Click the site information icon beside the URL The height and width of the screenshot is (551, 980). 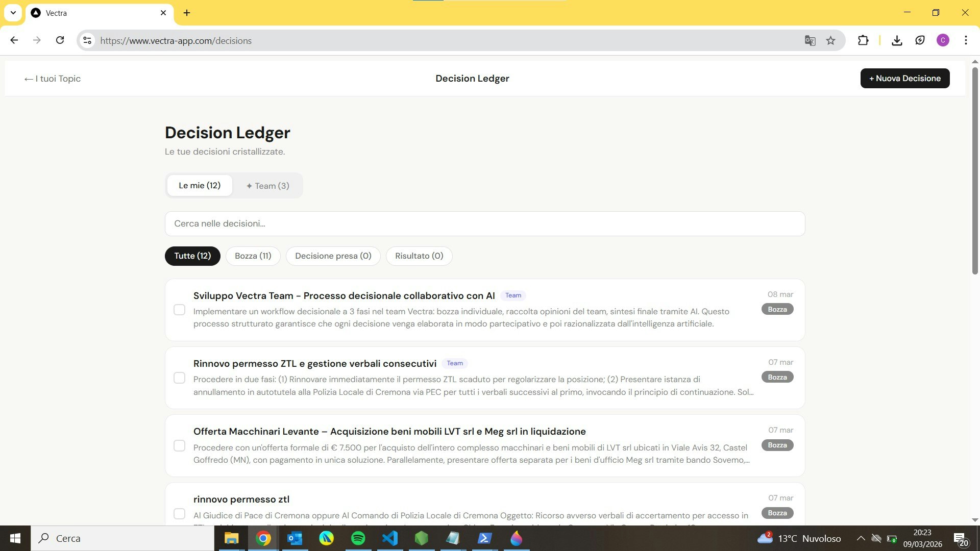[87, 40]
